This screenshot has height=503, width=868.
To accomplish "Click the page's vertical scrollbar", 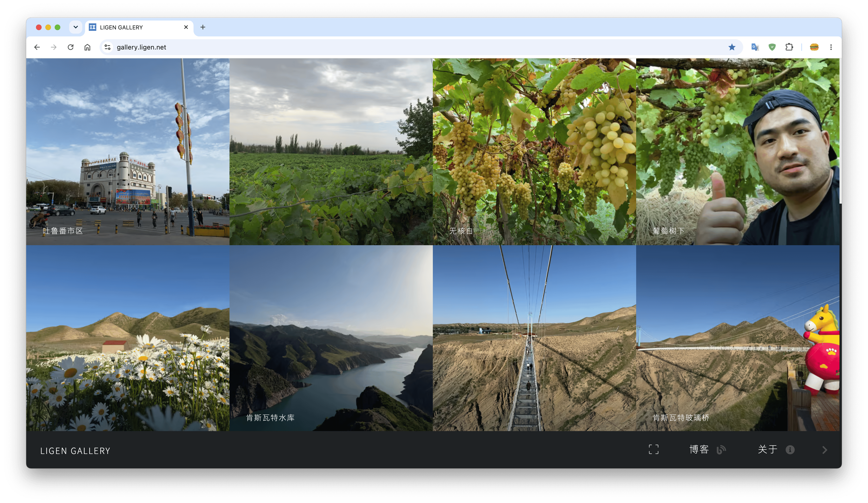I will [x=840, y=131].
